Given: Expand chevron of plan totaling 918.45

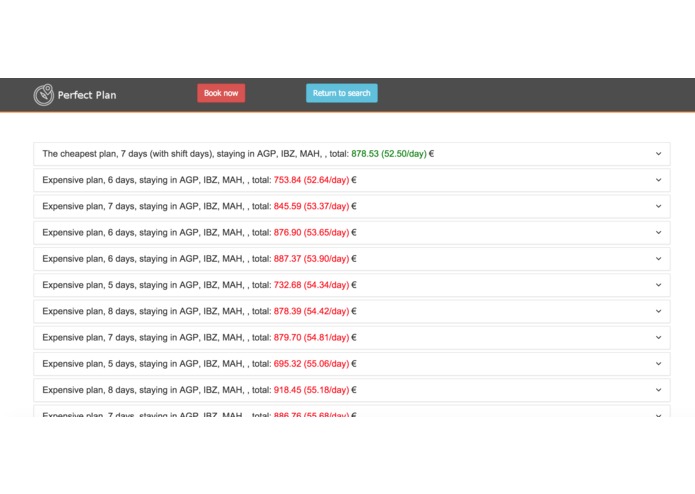Looking at the screenshot, I should 658,390.
